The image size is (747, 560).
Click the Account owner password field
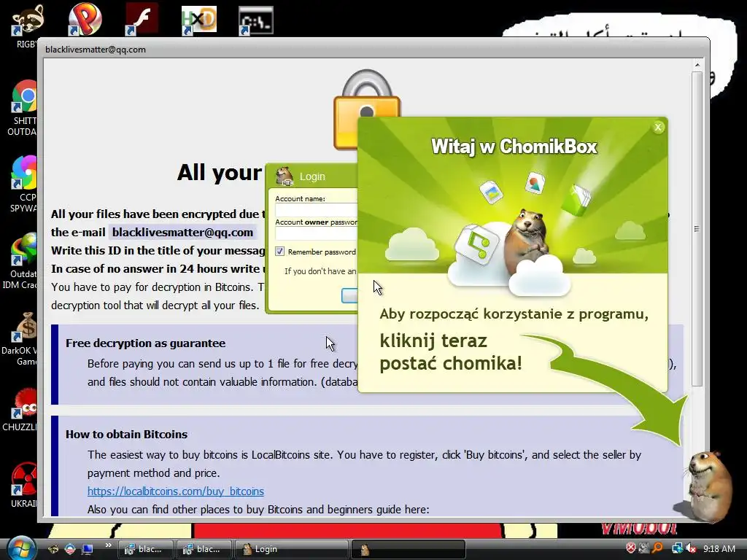click(x=317, y=233)
